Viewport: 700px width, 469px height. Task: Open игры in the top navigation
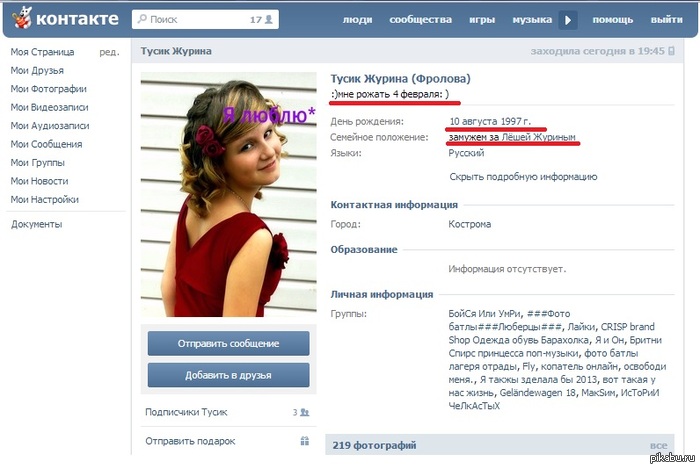(x=482, y=20)
